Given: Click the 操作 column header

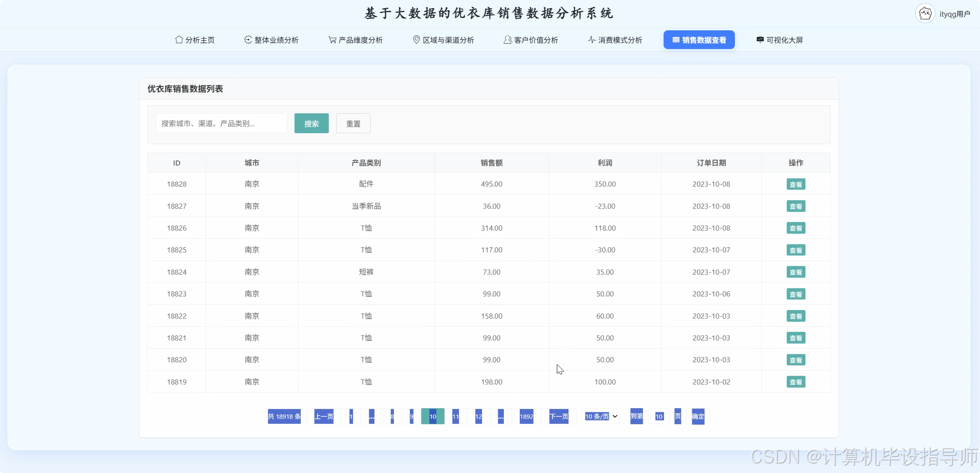Looking at the screenshot, I should coord(796,163).
